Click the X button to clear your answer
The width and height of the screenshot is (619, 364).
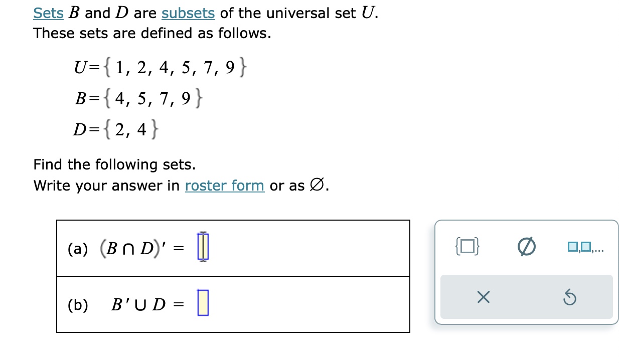(x=483, y=297)
